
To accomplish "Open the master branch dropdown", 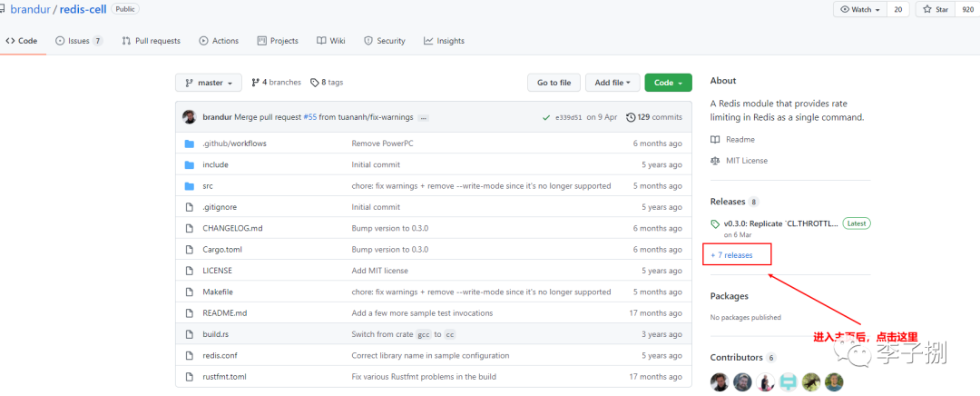I will click(x=209, y=83).
